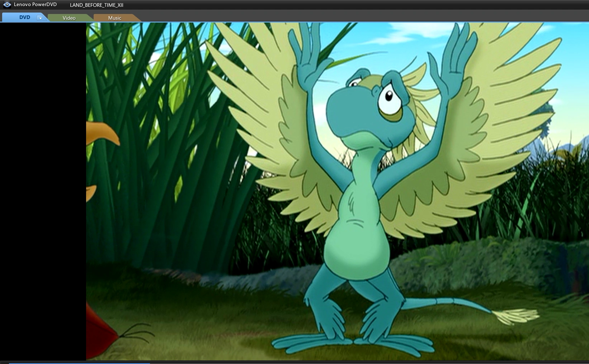Click the black letterbox area left of video
589x364 pixels.
pyautogui.click(x=43, y=179)
